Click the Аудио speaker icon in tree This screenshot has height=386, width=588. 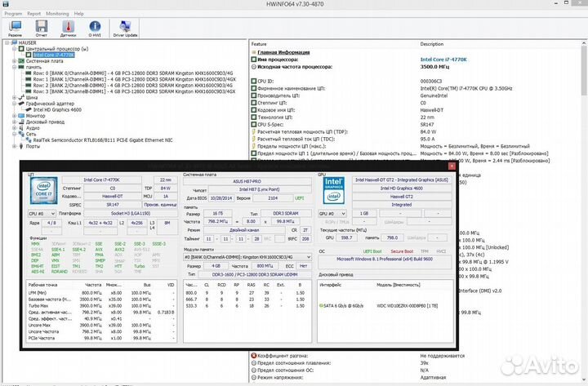pyautogui.click(x=21, y=128)
